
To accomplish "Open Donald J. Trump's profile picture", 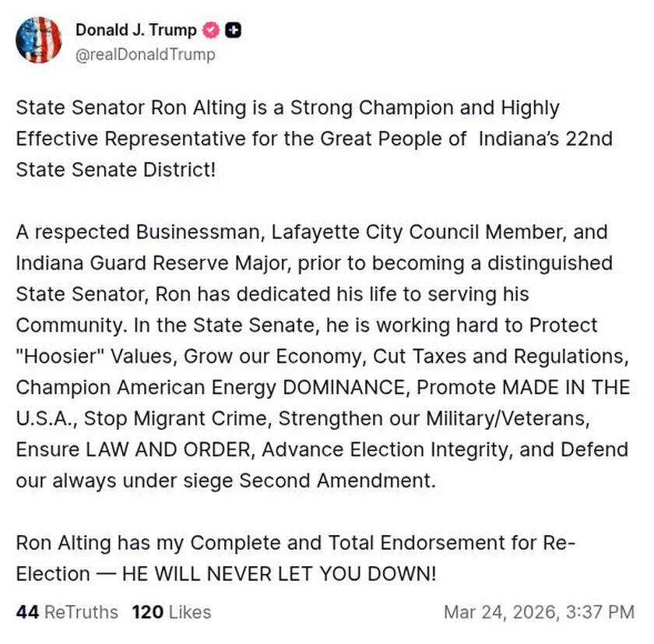I will 39,40.
